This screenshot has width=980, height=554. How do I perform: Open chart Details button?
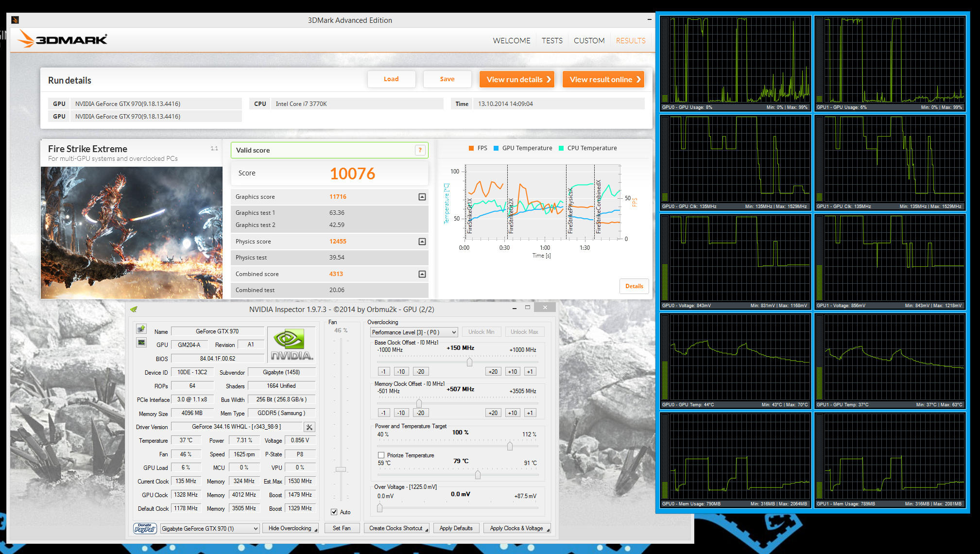(x=634, y=286)
